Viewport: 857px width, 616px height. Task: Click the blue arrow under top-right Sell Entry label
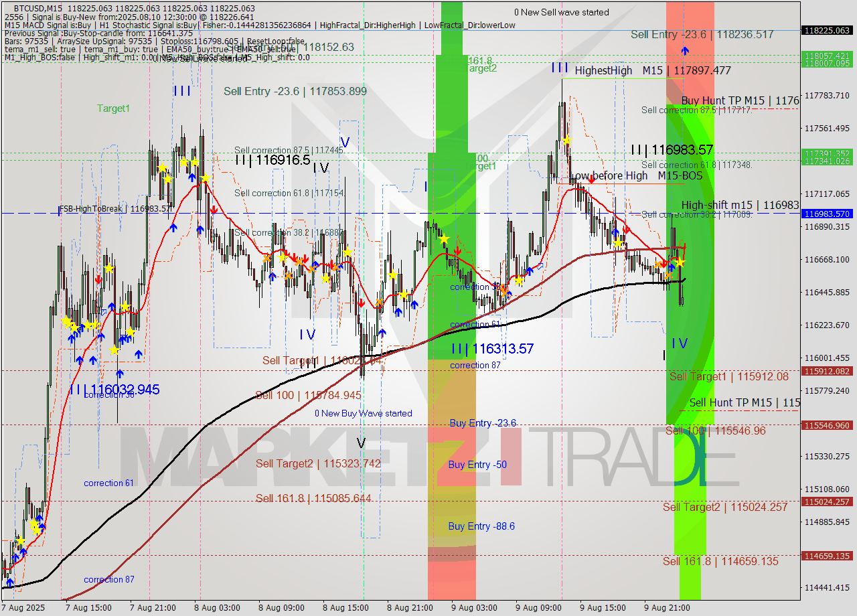click(684, 50)
